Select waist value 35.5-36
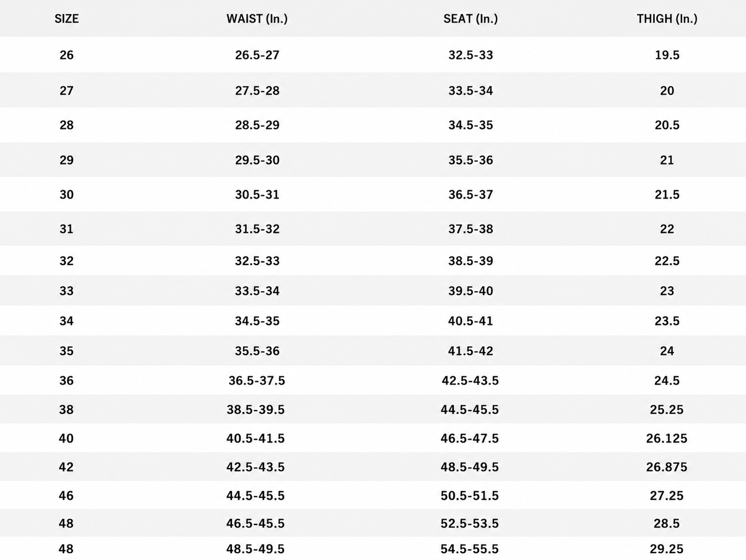Image resolution: width=746 pixels, height=560 pixels. [x=257, y=351]
